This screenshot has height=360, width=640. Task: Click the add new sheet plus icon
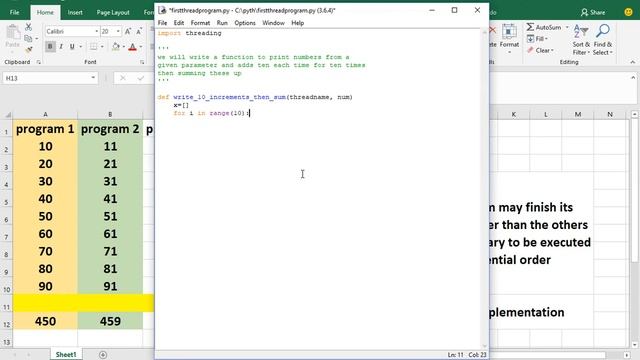(103, 355)
